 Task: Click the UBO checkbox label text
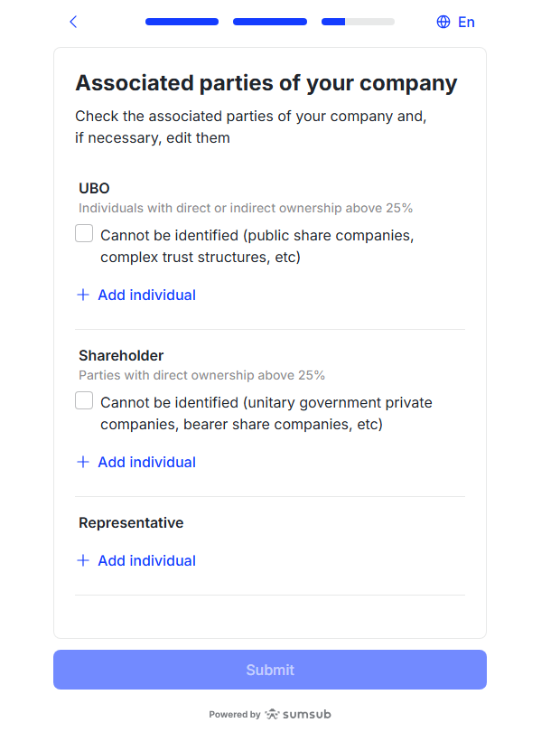tap(257, 246)
